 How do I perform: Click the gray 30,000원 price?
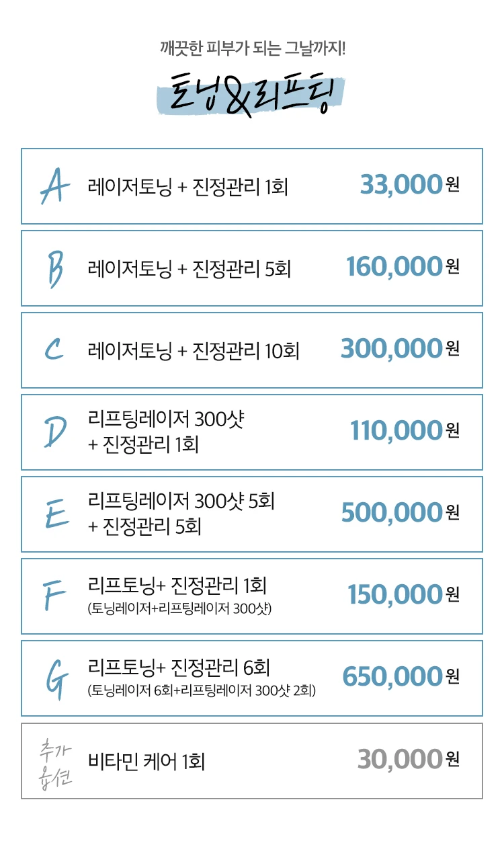coord(409,760)
